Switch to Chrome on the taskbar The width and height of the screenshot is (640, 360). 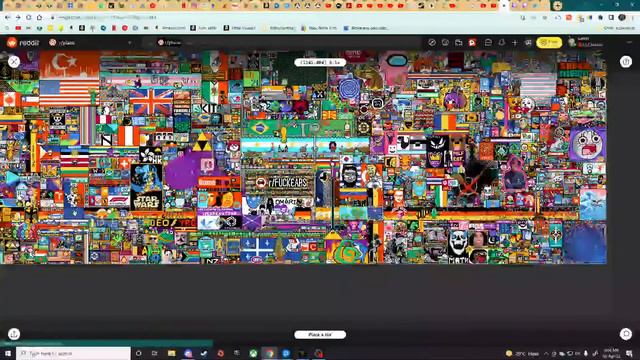point(270,353)
